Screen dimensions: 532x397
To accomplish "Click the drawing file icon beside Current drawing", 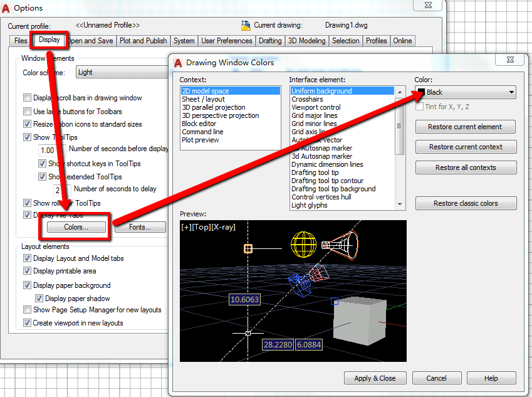I will click(x=246, y=26).
